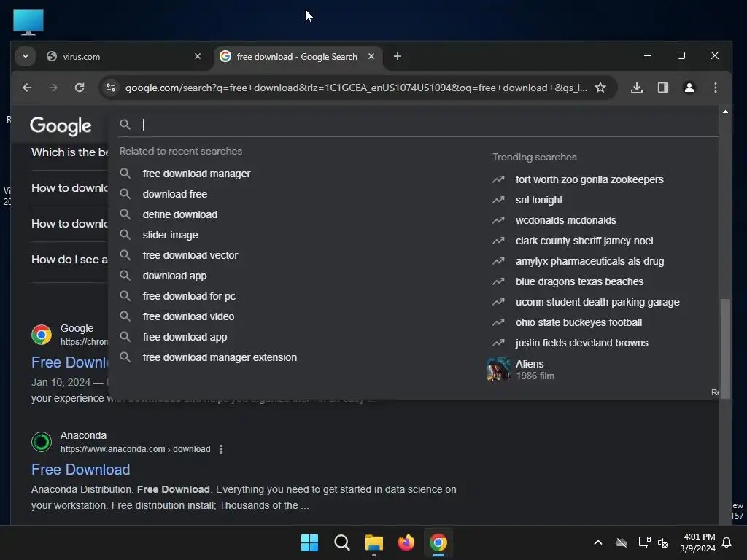This screenshot has width=747, height=560.
Task: Click the Aliens 1986 film suggestion text
Action: tap(535, 370)
